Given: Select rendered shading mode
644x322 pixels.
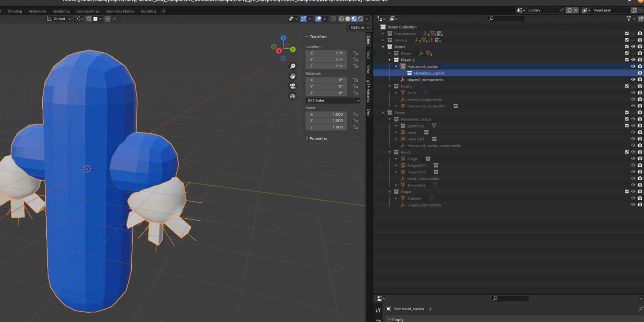Looking at the screenshot, I should pyautogui.click(x=360, y=19).
